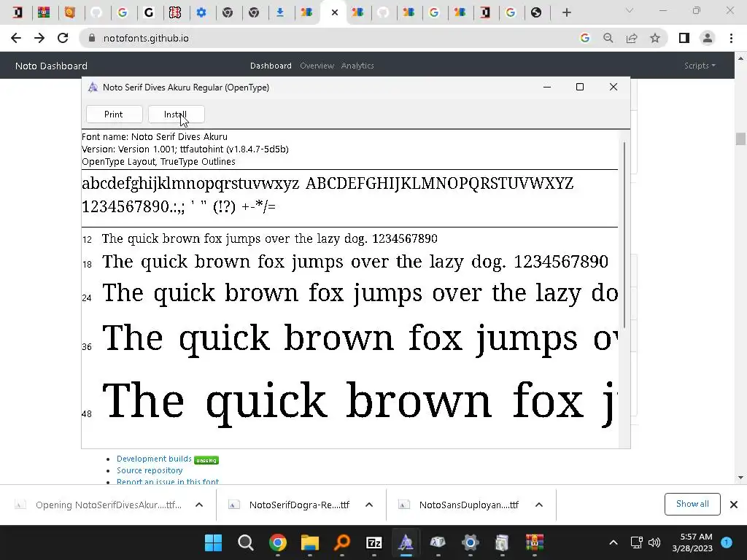
Task: Switch to the Chrome settings gear tab
Action: coord(201,12)
